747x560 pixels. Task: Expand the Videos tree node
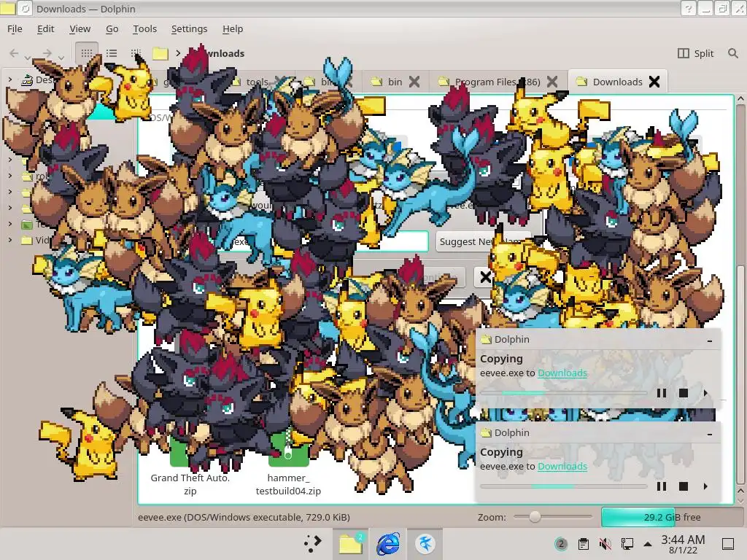pyautogui.click(x=10, y=240)
